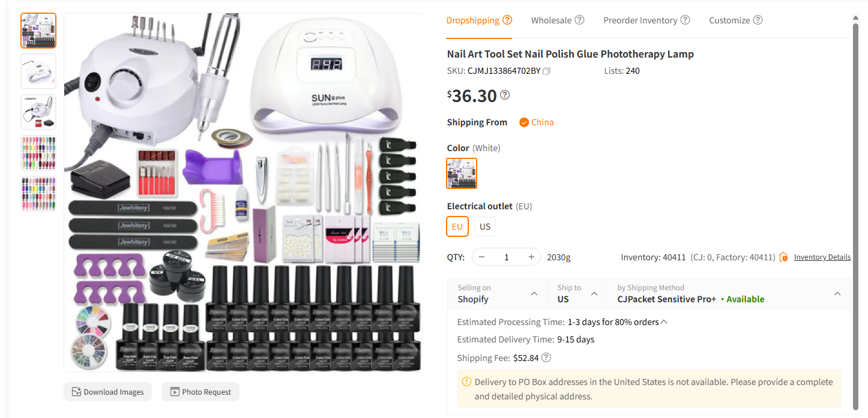Click the question mark beside the price
Viewport: 868px width, 418px height.
tap(505, 95)
